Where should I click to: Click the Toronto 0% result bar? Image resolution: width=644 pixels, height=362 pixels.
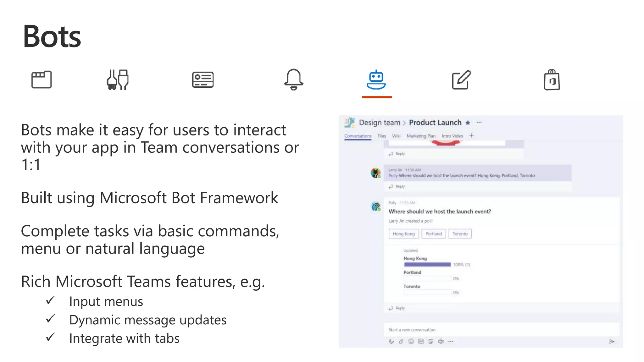(x=428, y=293)
